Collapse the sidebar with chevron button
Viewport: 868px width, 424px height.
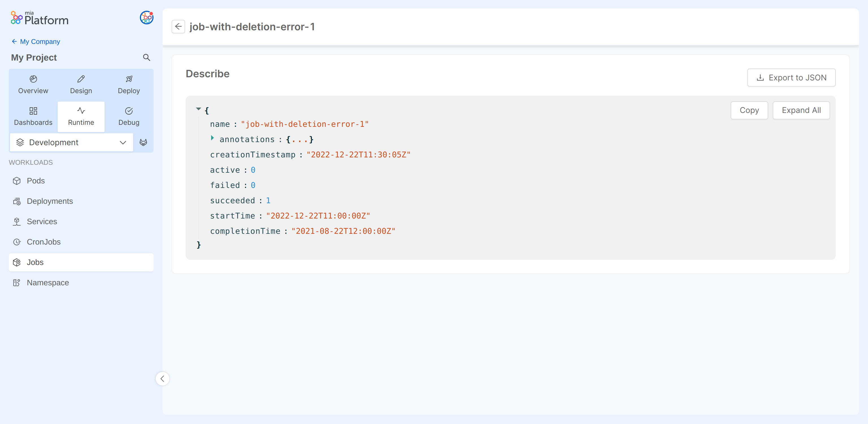pyautogui.click(x=163, y=378)
